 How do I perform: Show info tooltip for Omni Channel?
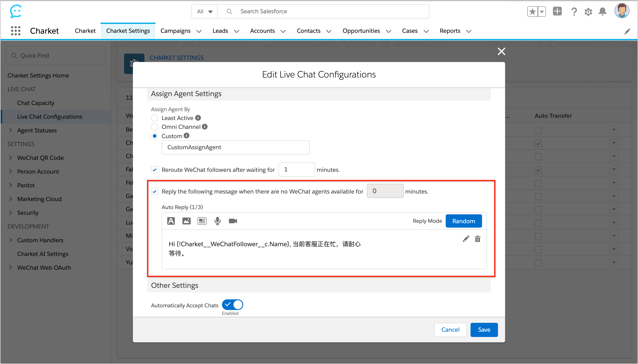click(x=205, y=127)
